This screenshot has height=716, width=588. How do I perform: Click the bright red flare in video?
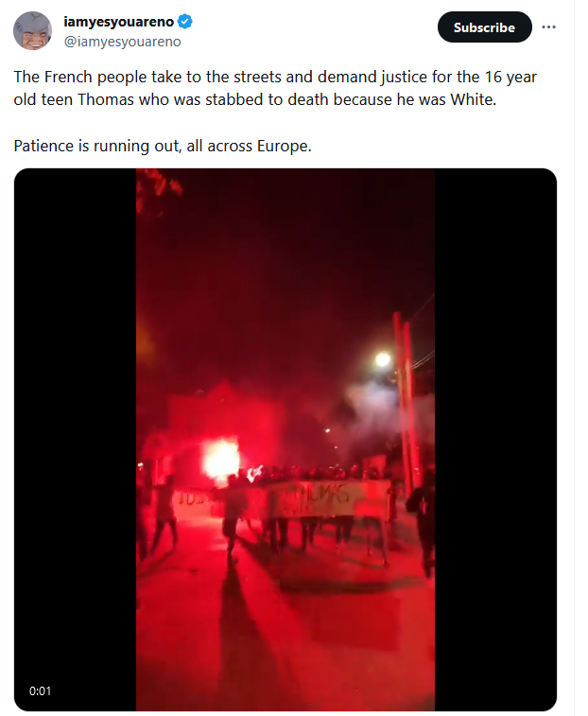(x=222, y=459)
